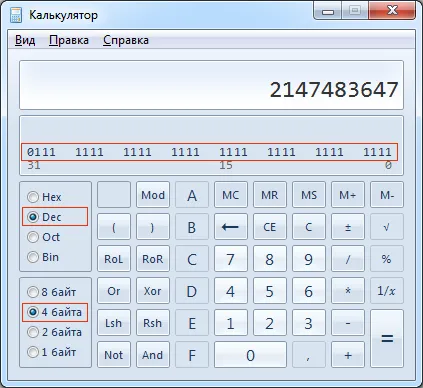The width and height of the screenshot is (423, 388).
Task: Click the open parenthesis button
Action: tap(114, 227)
